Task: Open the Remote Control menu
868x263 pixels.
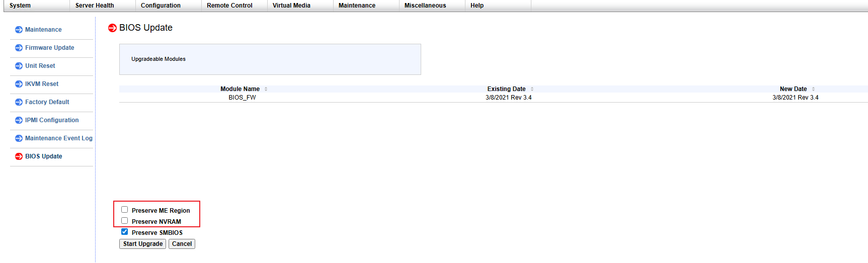Action: pos(229,6)
